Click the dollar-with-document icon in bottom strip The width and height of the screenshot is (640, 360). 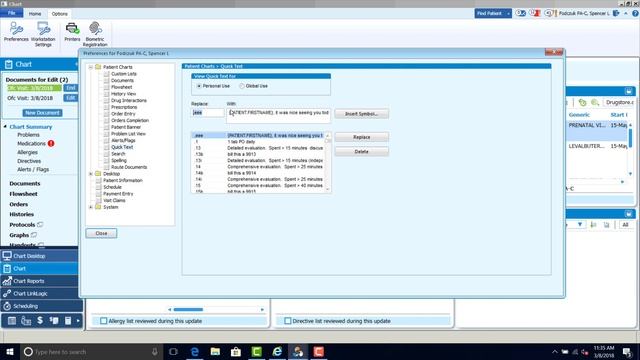54,321
